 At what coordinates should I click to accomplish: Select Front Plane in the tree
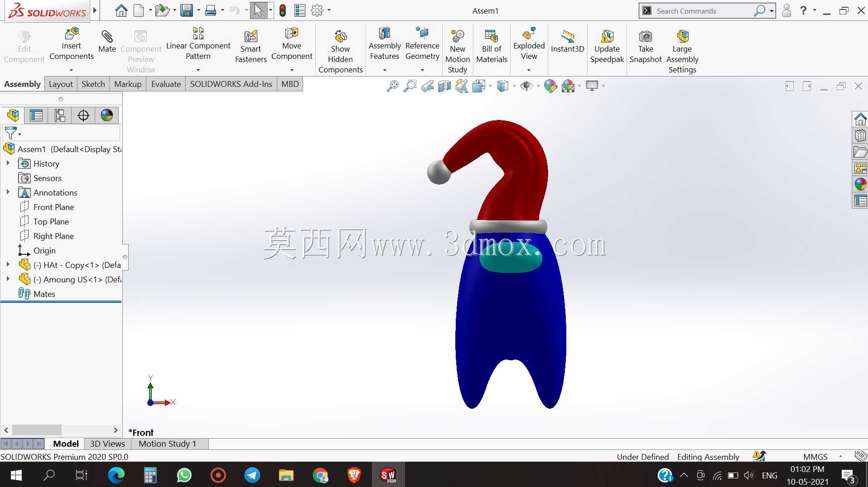click(53, 207)
